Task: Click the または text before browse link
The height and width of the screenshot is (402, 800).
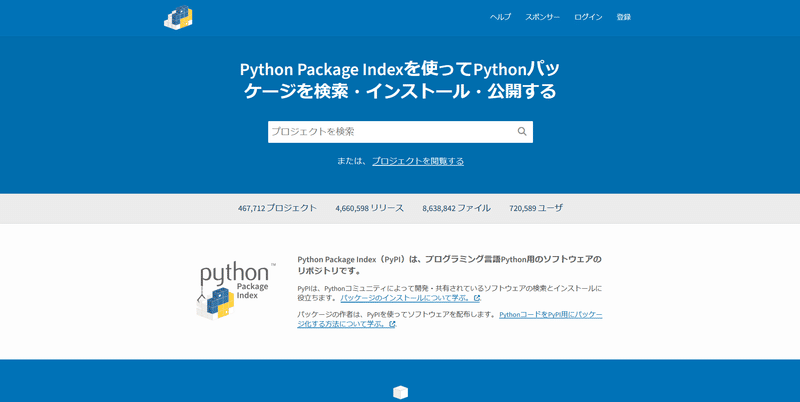Action: 351,161
